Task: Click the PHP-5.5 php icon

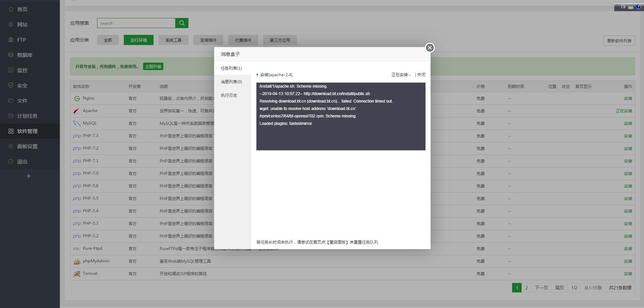Action: (77, 199)
